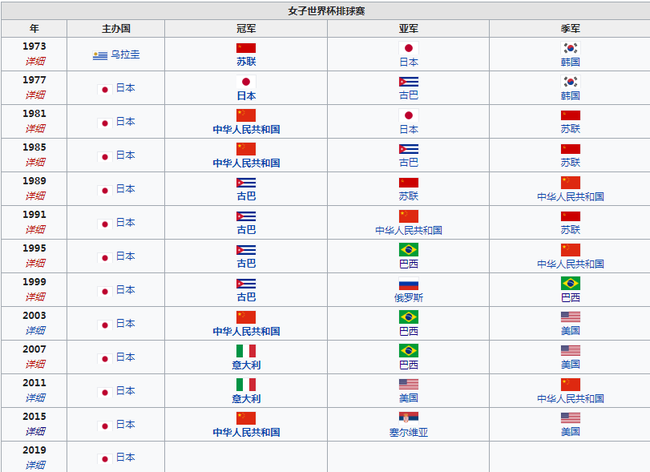Open the 详细 link under 2011
This screenshot has width=650, height=472.
pyautogui.click(x=35, y=398)
